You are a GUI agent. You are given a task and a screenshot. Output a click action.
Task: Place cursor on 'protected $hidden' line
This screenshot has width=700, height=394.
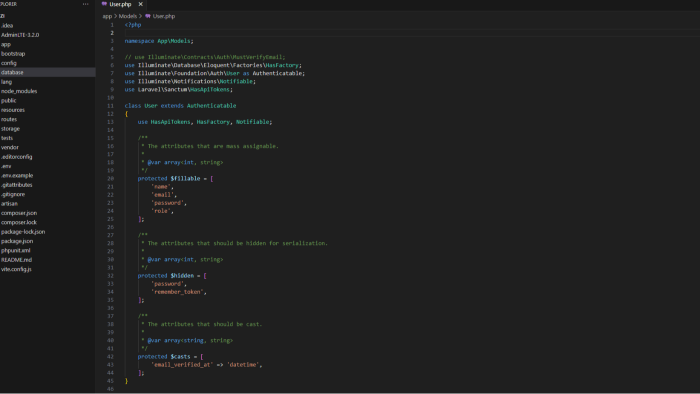pyautogui.click(x=172, y=276)
